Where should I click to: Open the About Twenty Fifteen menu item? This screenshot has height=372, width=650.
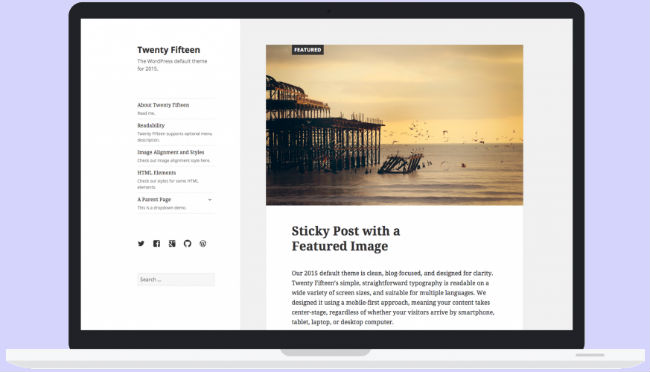tap(163, 105)
